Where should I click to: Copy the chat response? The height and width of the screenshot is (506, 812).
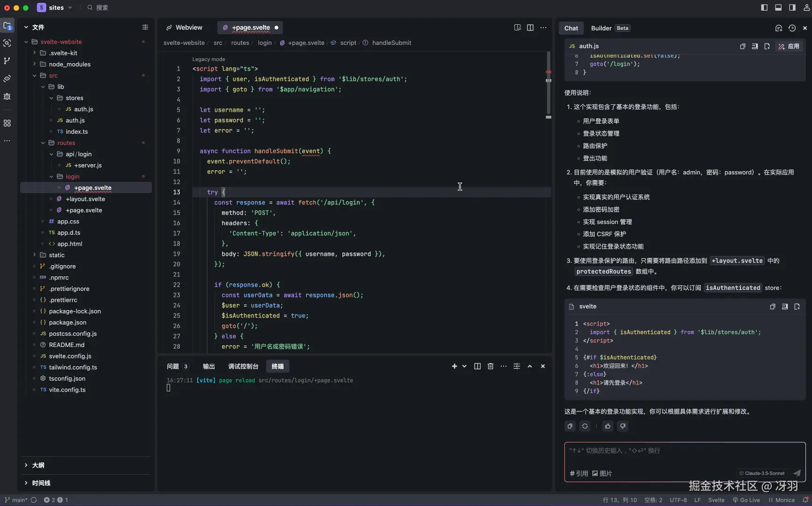[570, 426]
